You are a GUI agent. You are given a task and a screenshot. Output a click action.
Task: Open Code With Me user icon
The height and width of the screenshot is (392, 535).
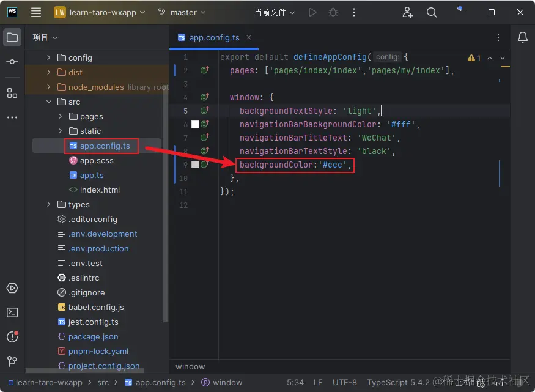(407, 13)
